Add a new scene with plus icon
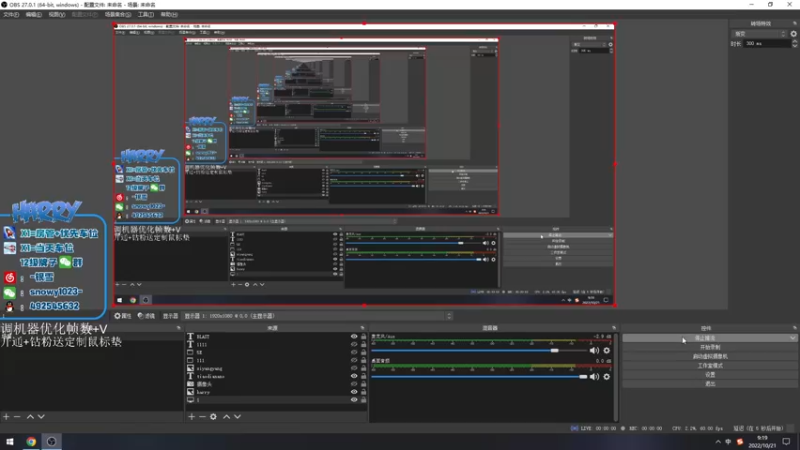Screen dimensions: 800x450 6,416
